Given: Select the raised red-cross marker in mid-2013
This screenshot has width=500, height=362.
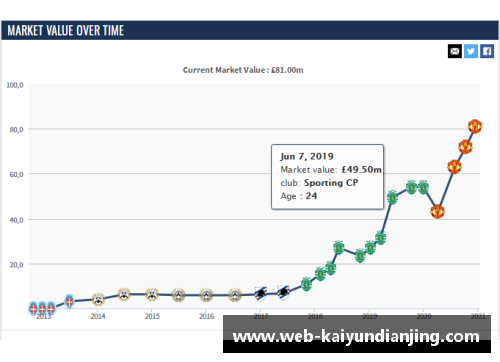Looking at the screenshot, I should 69,301.
